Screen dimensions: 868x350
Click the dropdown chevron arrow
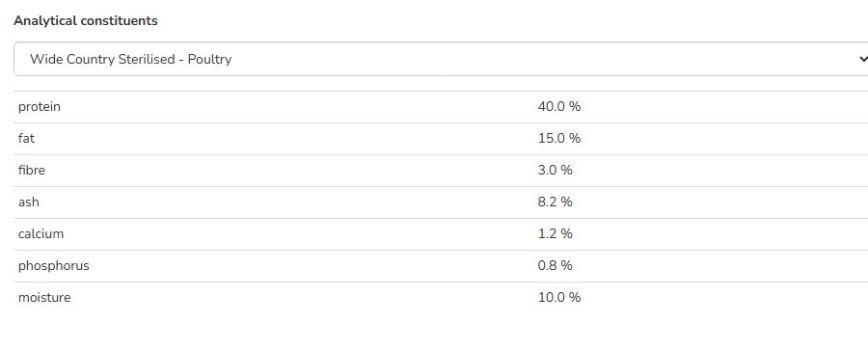pyautogui.click(x=863, y=59)
